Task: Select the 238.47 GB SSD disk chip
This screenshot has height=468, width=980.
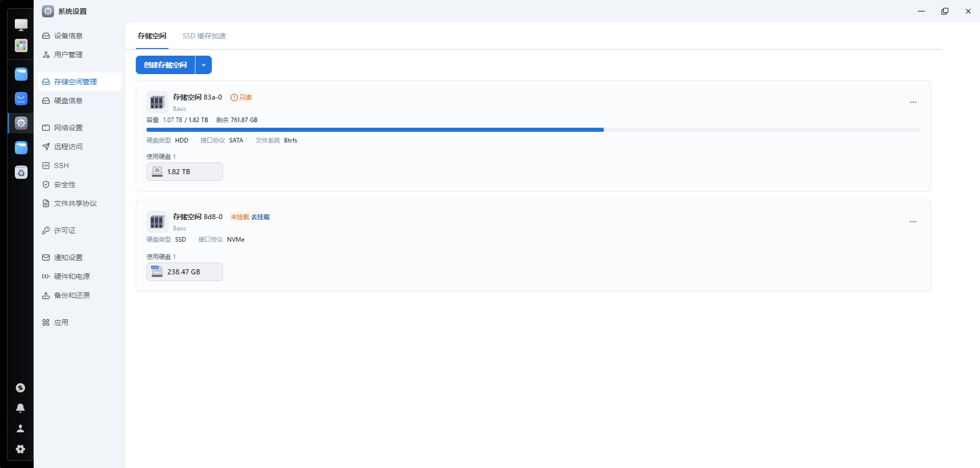Action: click(185, 272)
